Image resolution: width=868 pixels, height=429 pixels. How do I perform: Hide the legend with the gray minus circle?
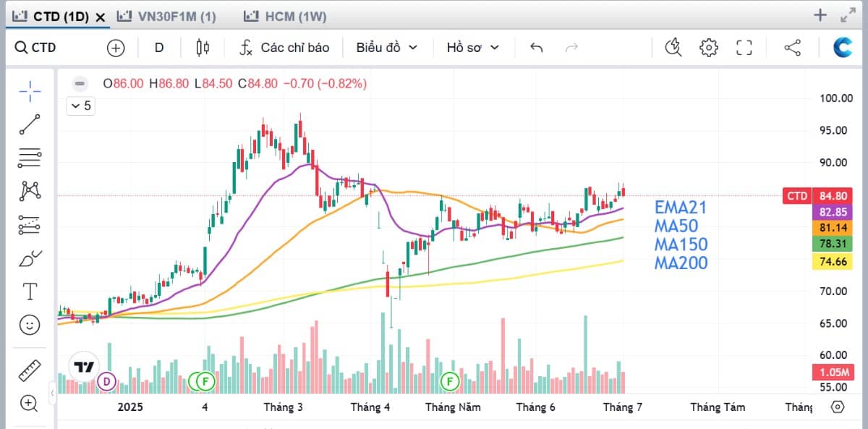[80, 83]
